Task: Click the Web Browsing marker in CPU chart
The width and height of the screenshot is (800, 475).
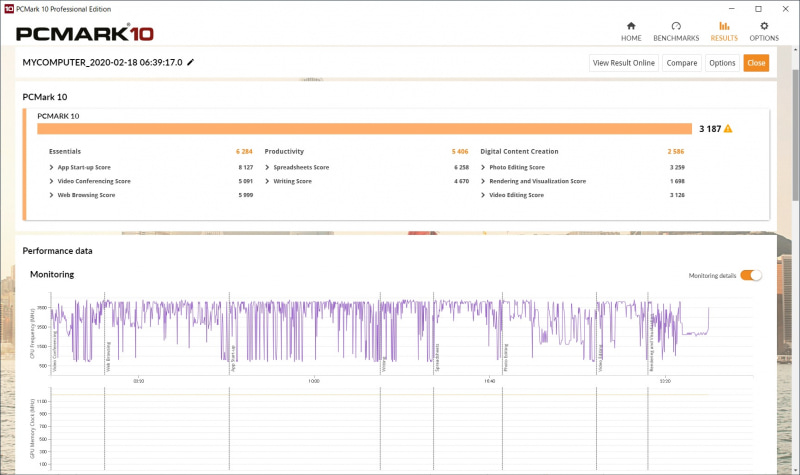Action: coord(109,357)
